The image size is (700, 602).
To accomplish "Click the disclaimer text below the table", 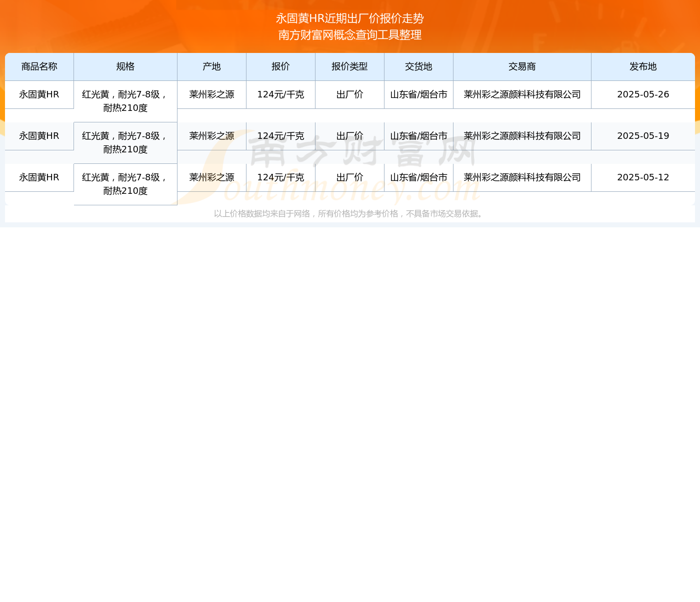I will 350,214.
